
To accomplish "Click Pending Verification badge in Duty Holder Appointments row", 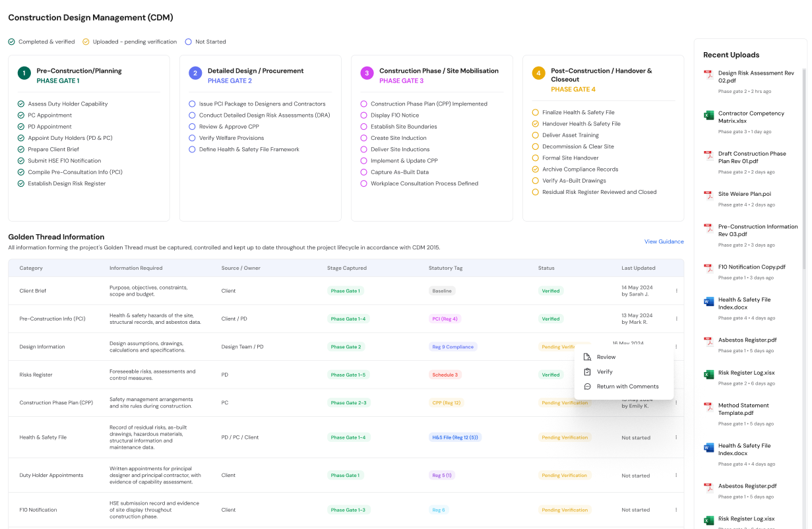I will [x=565, y=476].
